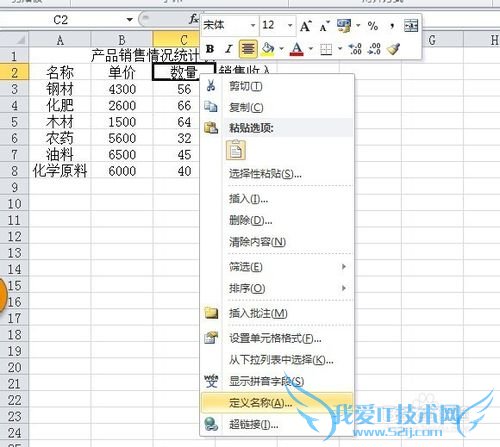
Task: Click the copy pages icon
Action: pos(211,107)
